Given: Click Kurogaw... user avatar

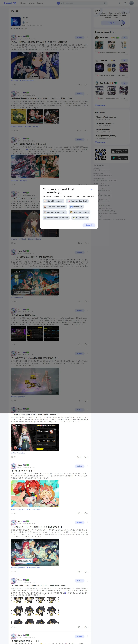Looking at the screenshot, I should coord(97,38).
